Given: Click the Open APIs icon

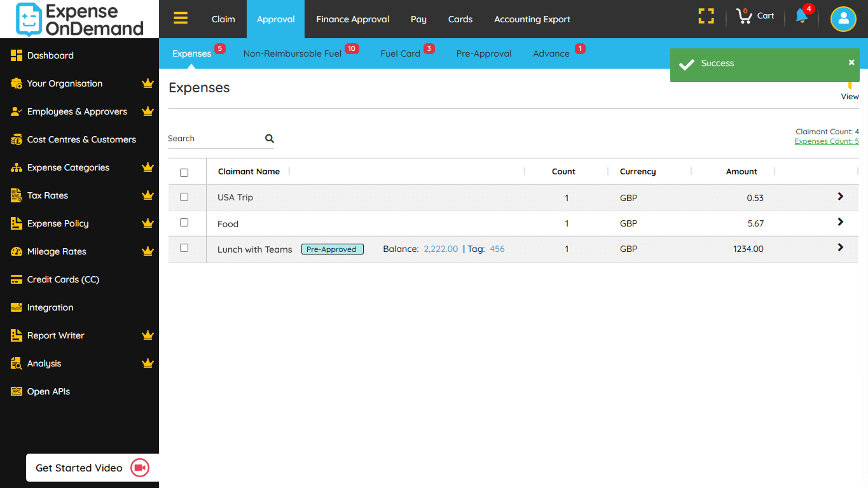Looking at the screenshot, I should click(x=17, y=391).
